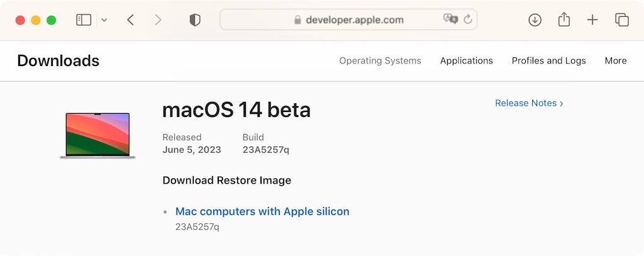
Task: Open the More tab
Action: (616, 61)
